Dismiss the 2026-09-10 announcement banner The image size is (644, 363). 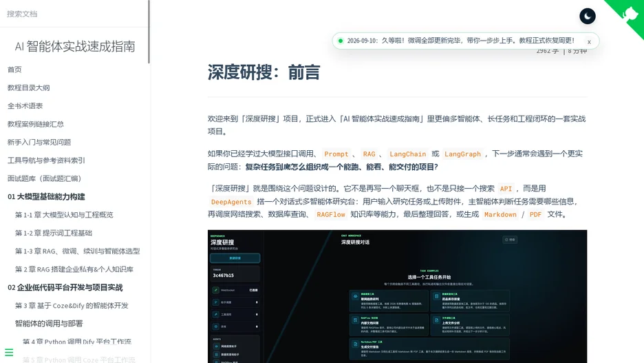pos(589,41)
